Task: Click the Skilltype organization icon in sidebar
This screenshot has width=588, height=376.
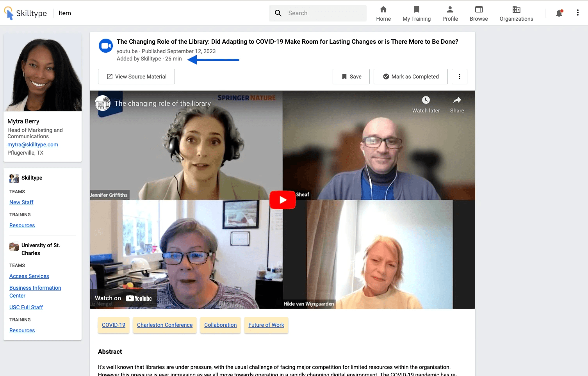Action: coord(14,178)
